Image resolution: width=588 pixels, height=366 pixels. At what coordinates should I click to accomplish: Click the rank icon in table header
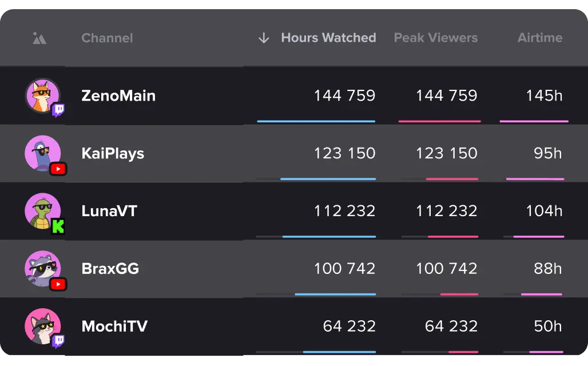tap(39, 38)
